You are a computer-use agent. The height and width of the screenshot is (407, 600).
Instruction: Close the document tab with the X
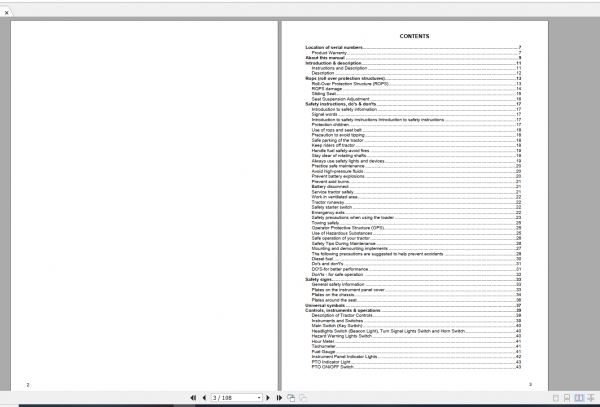7,13
